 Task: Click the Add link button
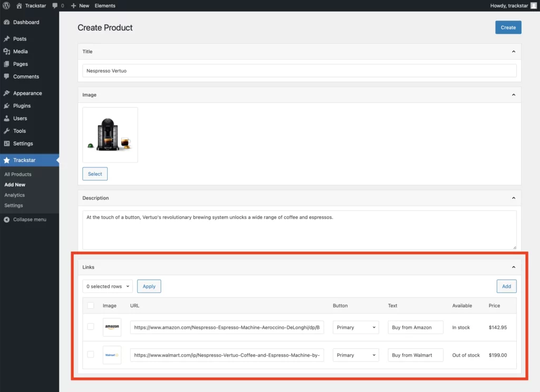point(507,286)
